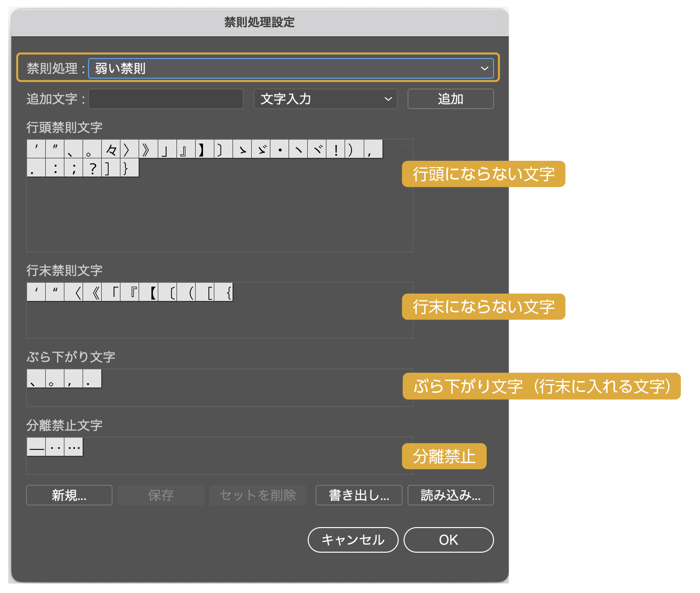Click the 追加 button
The height and width of the screenshot is (593, 700).
coord(450,99)
